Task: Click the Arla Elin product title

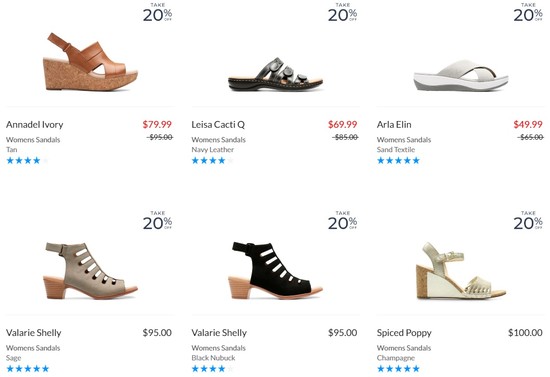Action: [x=394, y=124]
